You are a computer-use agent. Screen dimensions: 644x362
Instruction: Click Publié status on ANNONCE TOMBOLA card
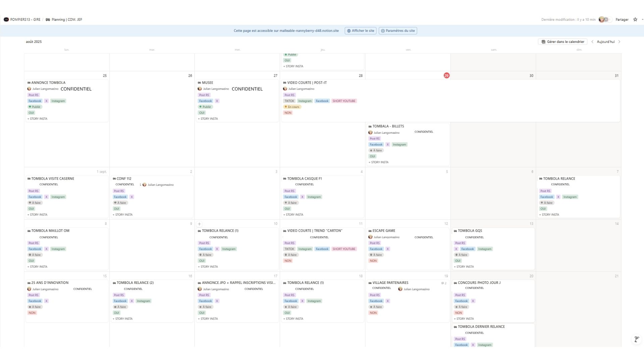click(x=35, y=107)
